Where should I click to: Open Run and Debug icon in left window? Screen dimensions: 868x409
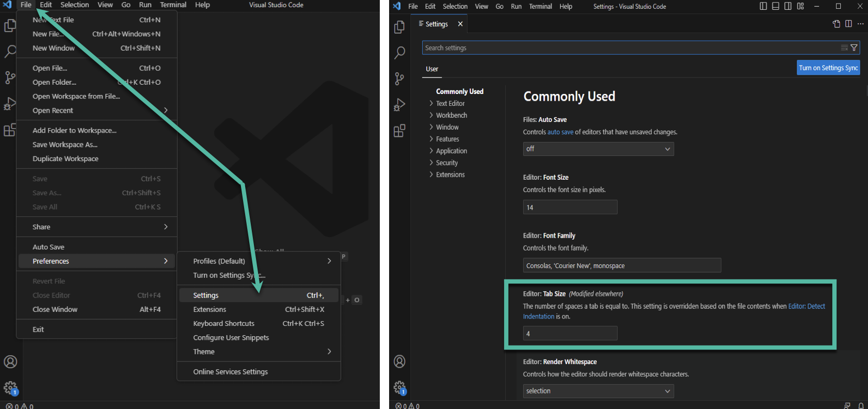pos(10,103)
